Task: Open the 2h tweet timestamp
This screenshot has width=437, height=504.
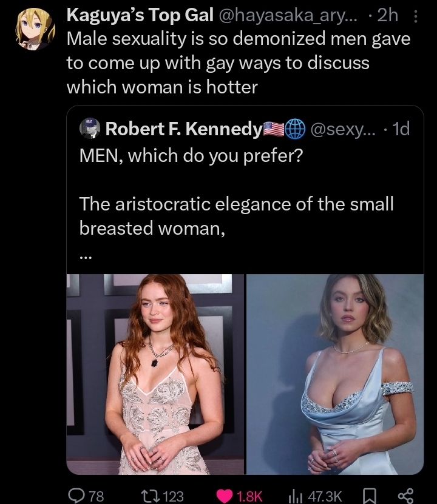Action: coord(387,15)
